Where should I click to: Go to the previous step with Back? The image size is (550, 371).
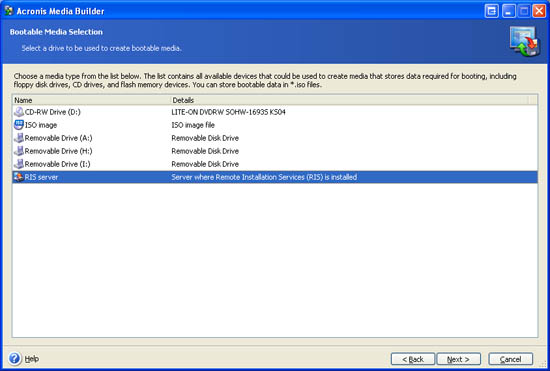pyautogui.click(x=413, y=359)
